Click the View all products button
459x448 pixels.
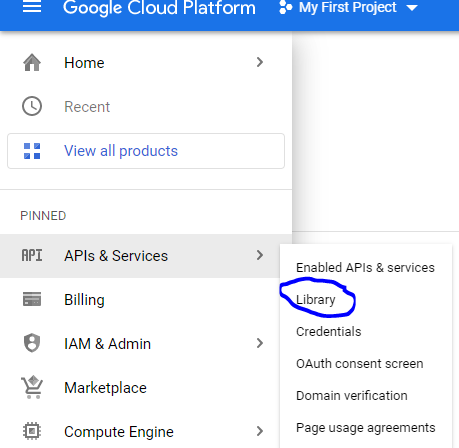pos(146,151)
